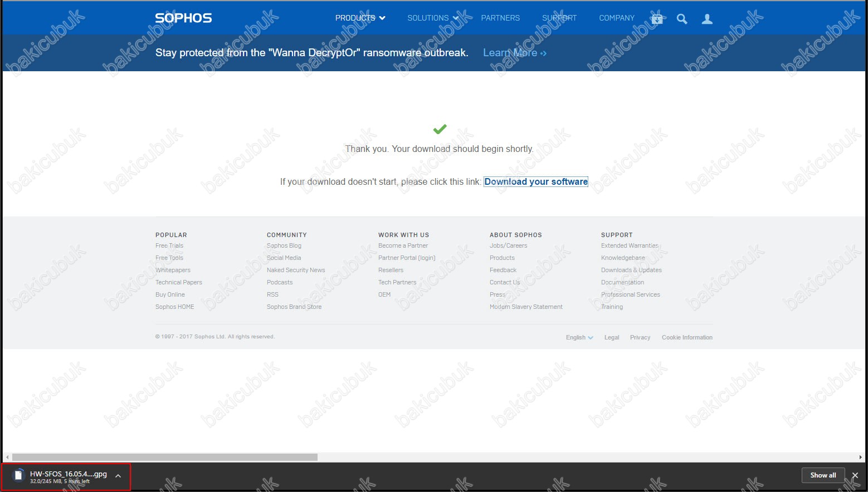868x492 pixels.
Task: Open Whitepapers footer link
Action: pyautogui.click(x=173, y=270)
